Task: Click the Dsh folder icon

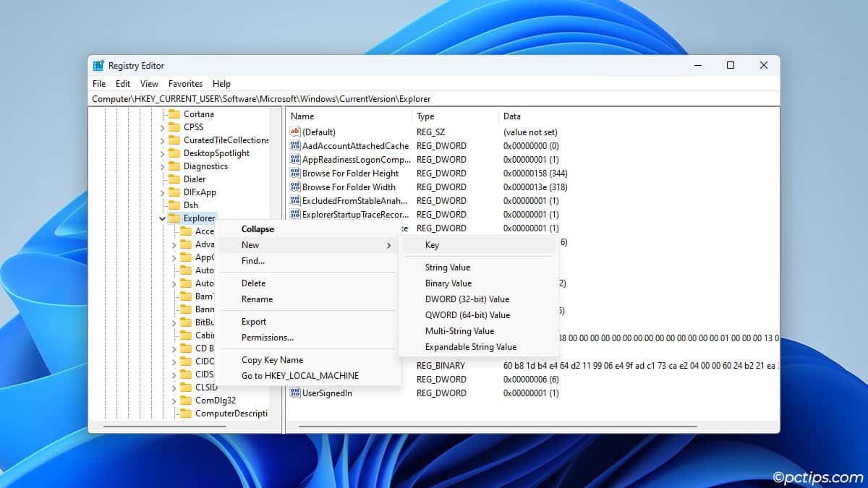Action: [174, 205]
